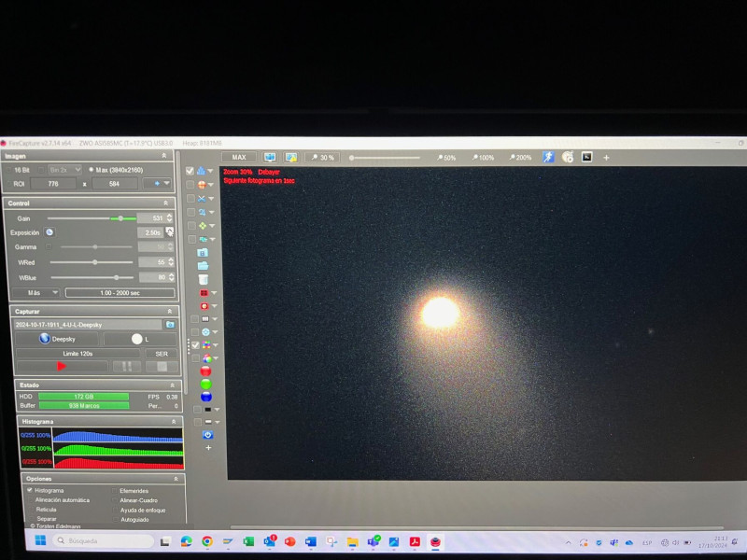The height and width of the screenshot is (560, 747).
Task: Adjust the Gain slider
Action: [120, 218]
